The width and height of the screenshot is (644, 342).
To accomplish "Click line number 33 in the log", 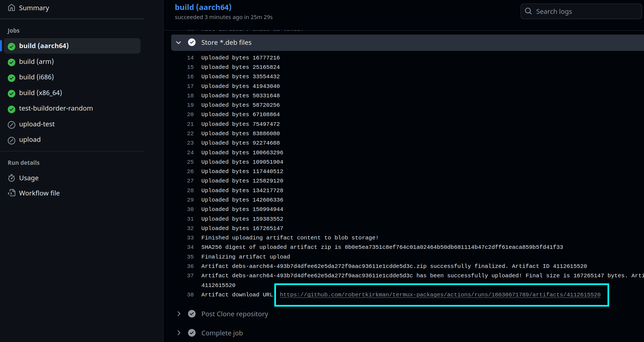I will point(190,238).
